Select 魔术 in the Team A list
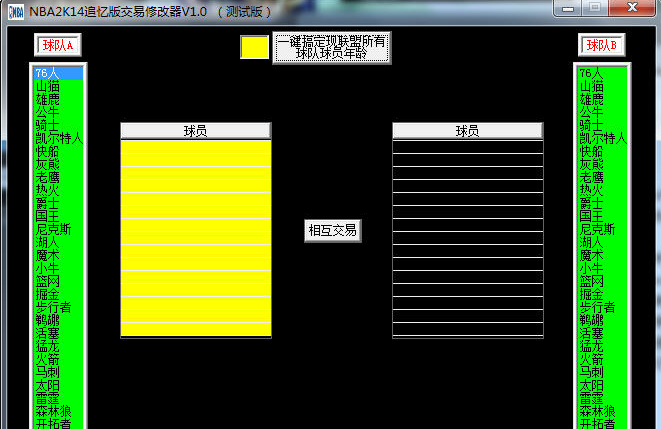Screen dimensions: 661x429 tap(59, 255)
